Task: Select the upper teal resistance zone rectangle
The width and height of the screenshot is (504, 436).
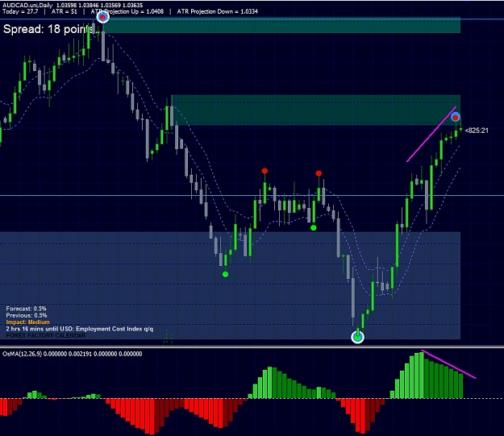Action: (281, 25)
